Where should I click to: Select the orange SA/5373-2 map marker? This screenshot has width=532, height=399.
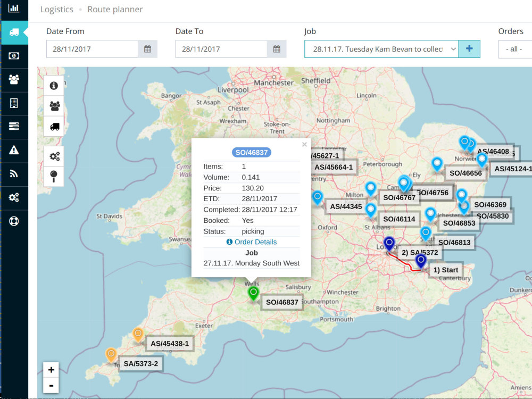111,355
